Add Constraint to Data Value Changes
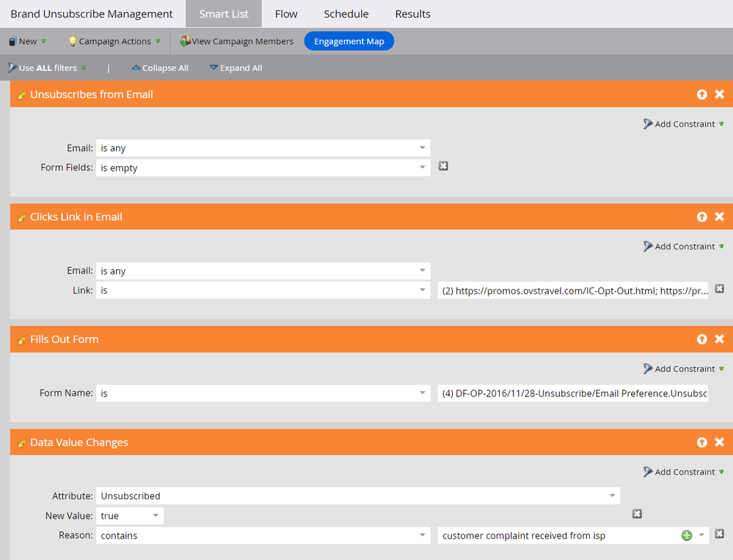Screen dimensions: 733x560 tap(684, 472)
